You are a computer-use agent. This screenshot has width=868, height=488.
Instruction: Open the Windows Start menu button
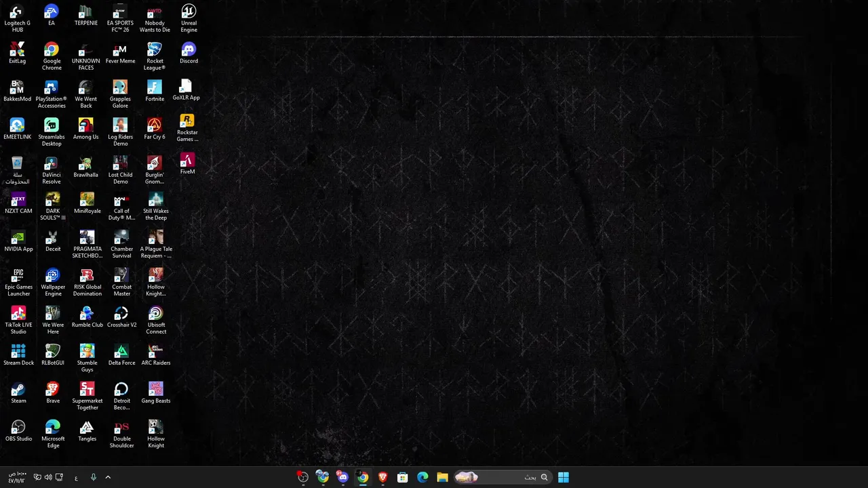pyautogui.click(x=564, y=477)
